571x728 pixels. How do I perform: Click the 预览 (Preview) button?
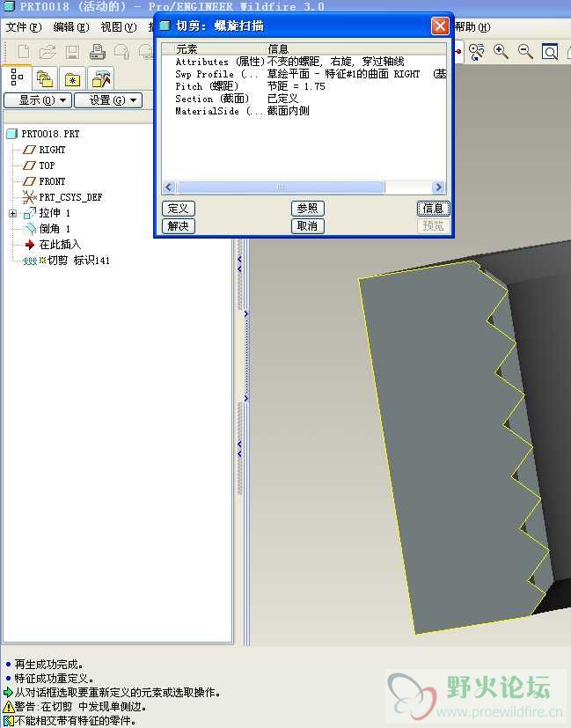tap(433, 226)
